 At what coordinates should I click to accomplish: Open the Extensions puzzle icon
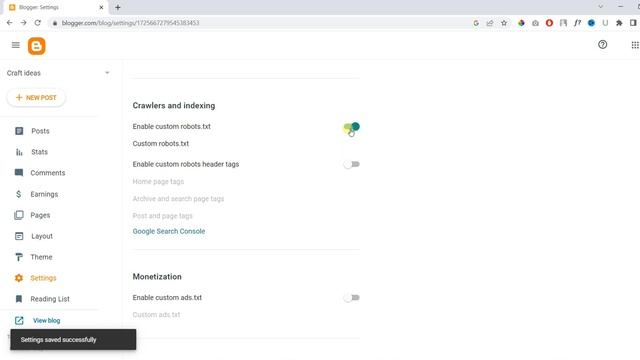click(619, 23)
